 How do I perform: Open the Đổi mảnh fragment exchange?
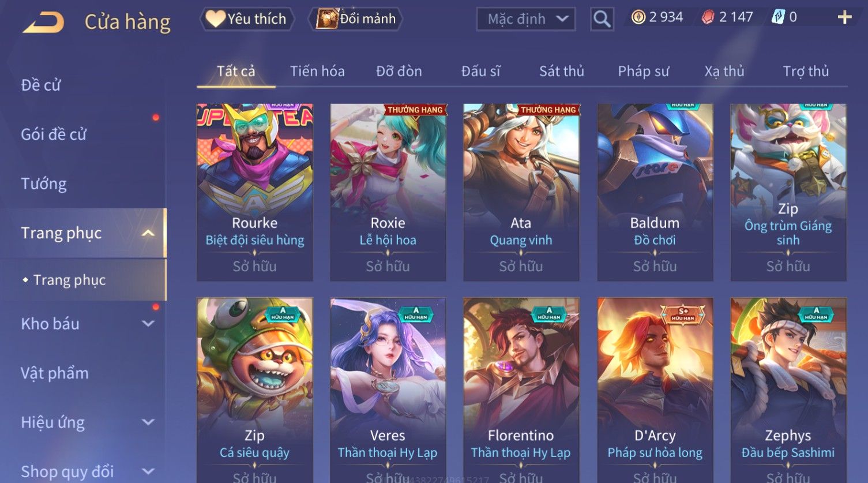(356, 19)
